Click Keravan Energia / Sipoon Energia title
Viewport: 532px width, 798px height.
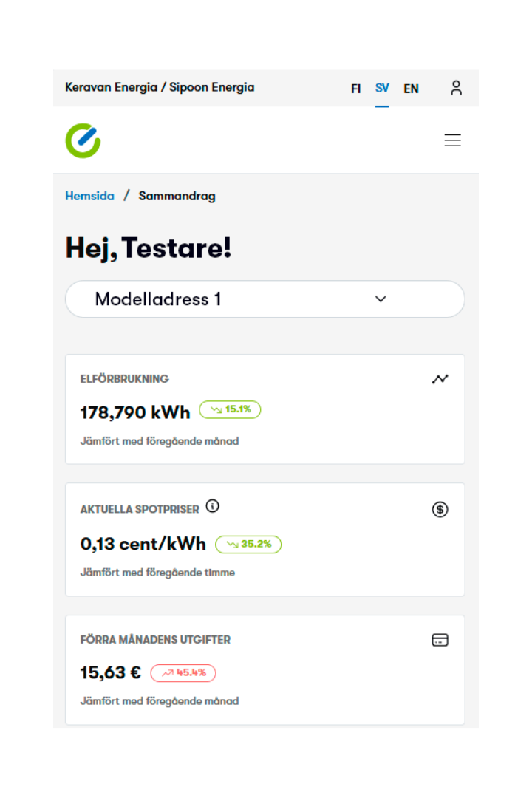[160, 87]
